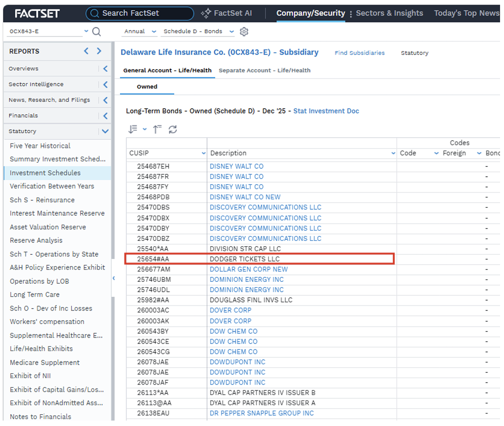Go to next report arrow in REPORTS header
The width and height of the screenshot is (504, 426).
(99, 51)
